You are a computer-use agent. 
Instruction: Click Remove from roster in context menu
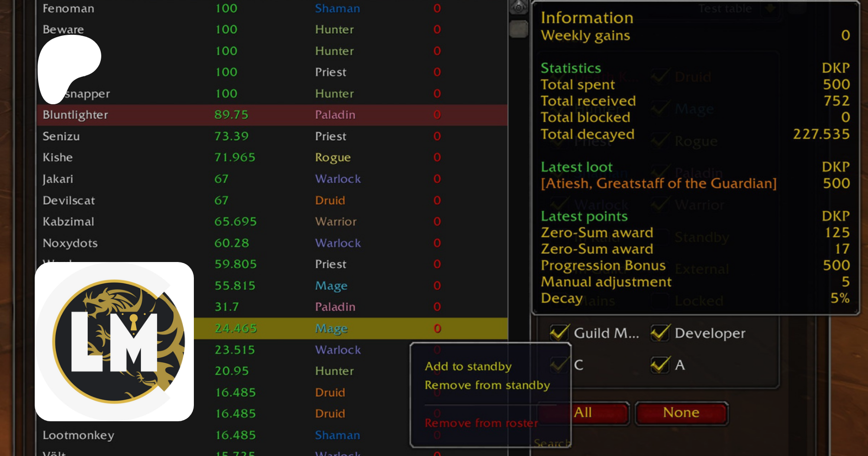click(481, 423)
